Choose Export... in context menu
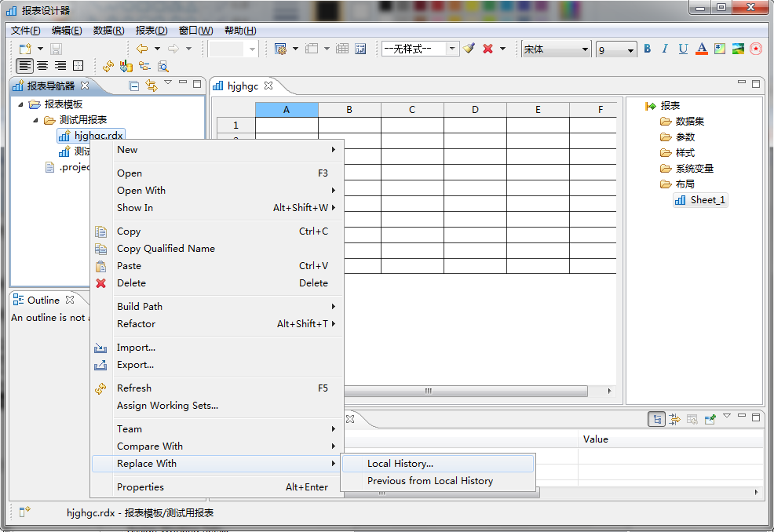The width and height of the screenshot is (774, 532). pos(217,365)
